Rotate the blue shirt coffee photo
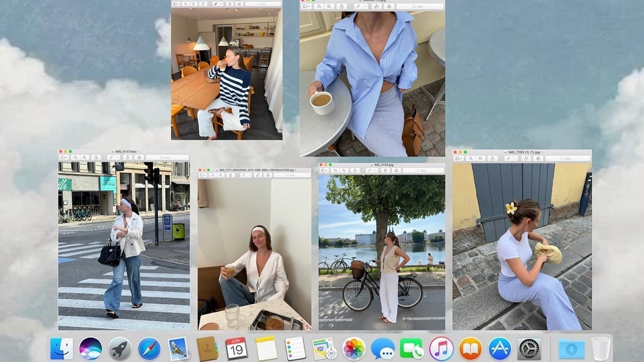The height and width of the screenshot is (362, 644). [376, 6]
